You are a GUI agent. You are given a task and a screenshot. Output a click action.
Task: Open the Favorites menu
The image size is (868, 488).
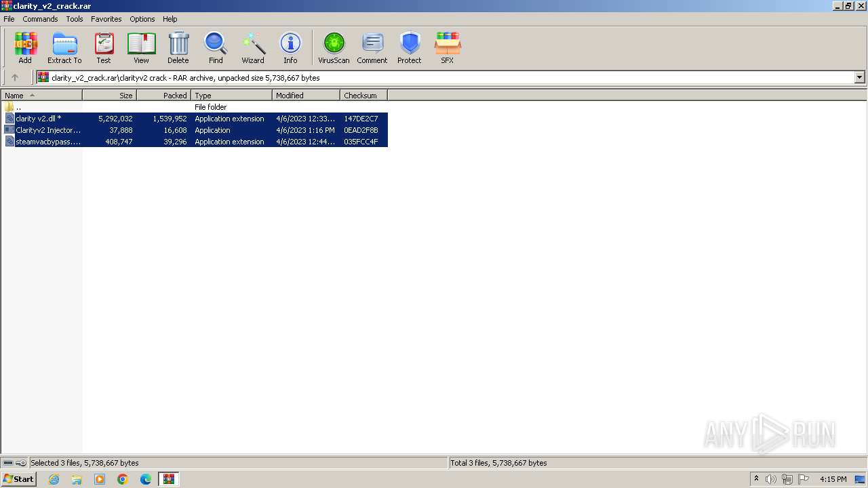click(106, 19)
